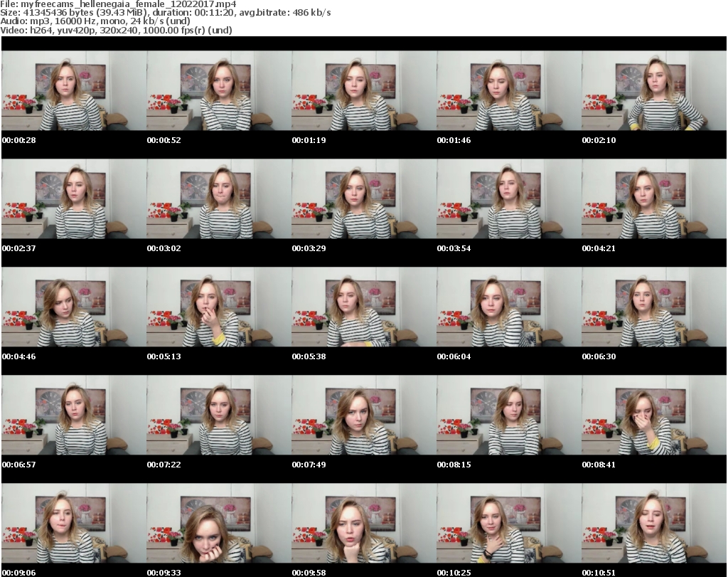728x577 pixels.
Task: Select the thumbnail frame at 00:03:02
Action: coord(219,198)
